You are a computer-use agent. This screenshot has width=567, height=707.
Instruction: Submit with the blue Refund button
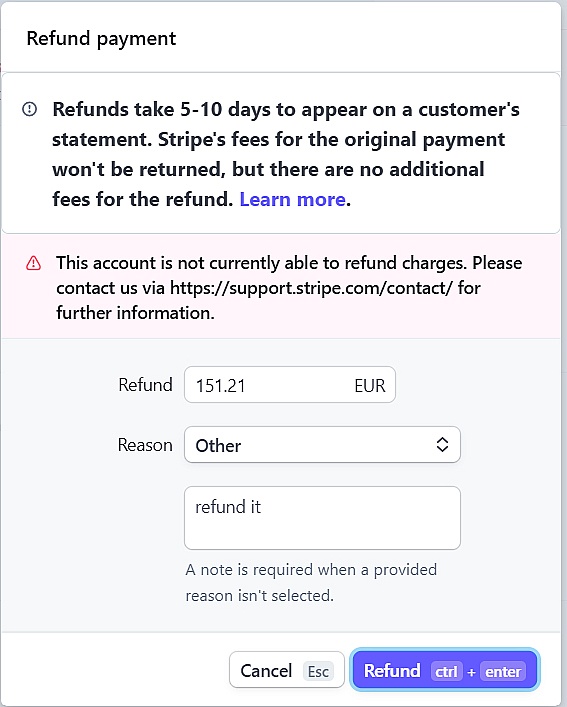[444, 670]
